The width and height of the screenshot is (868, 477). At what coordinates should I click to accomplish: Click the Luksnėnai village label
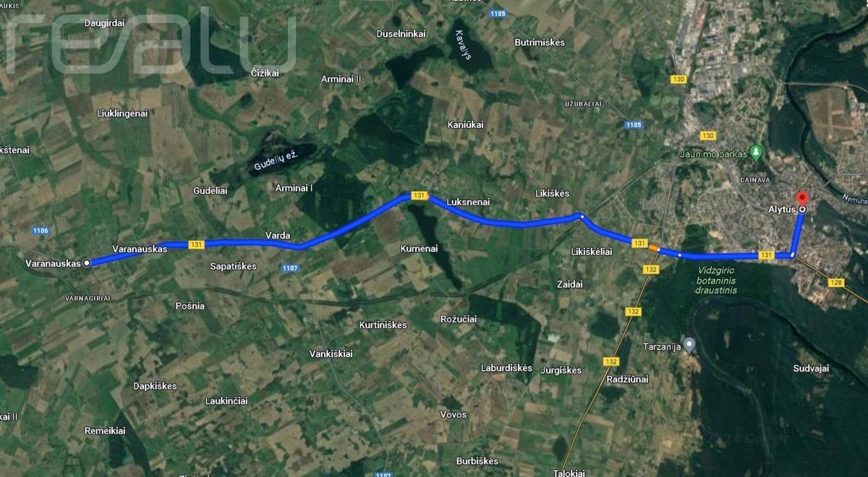468,202
